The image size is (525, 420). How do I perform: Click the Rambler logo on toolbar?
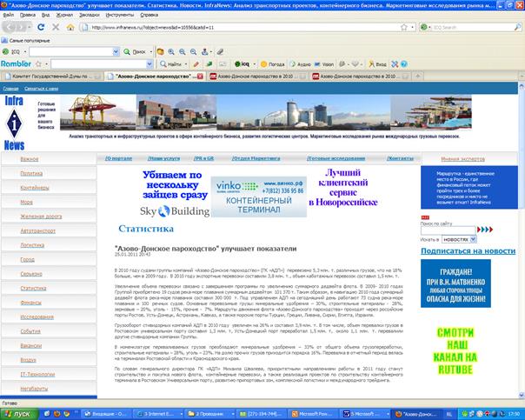[x=16, y=63]
